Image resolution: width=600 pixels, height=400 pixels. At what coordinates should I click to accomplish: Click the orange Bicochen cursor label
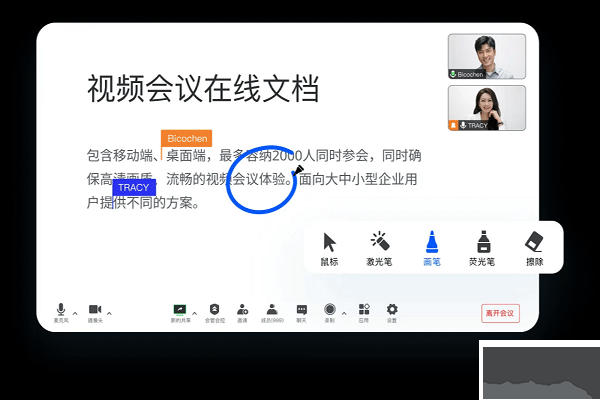click(x=187, y=138)
